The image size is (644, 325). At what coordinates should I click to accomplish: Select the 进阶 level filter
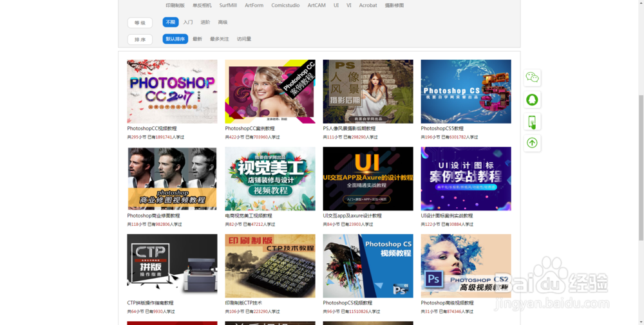[205, 22]
